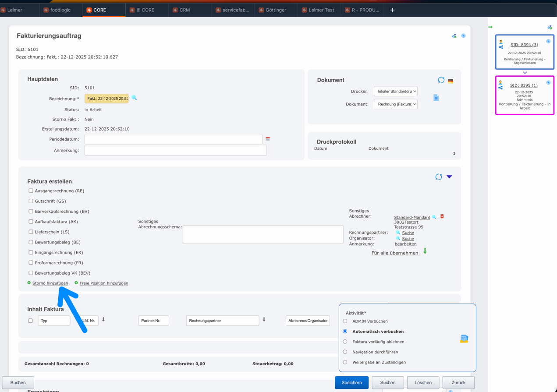Image resolution: width=557 pixels, height=392 pixels.
Task: Click the magnifier icon beside Bezeichnung field
Action: click(x=134, y=98)
